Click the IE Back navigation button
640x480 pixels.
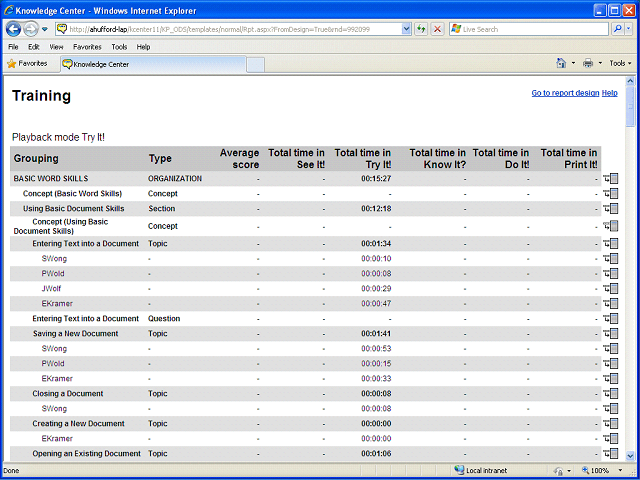tap(14, 29)
